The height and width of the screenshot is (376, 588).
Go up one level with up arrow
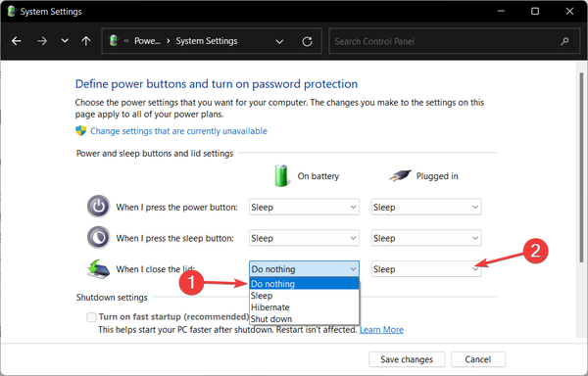(x=86, y=41)
